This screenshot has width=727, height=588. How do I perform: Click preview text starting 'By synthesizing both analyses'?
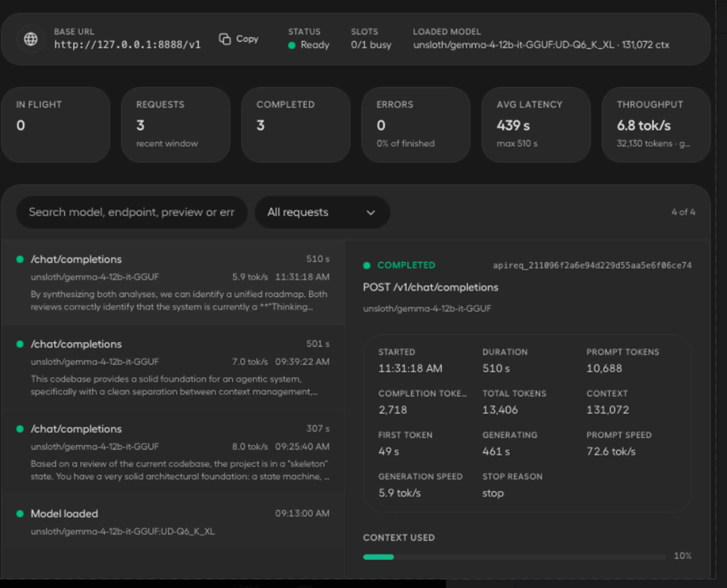(x=179, y=301)
